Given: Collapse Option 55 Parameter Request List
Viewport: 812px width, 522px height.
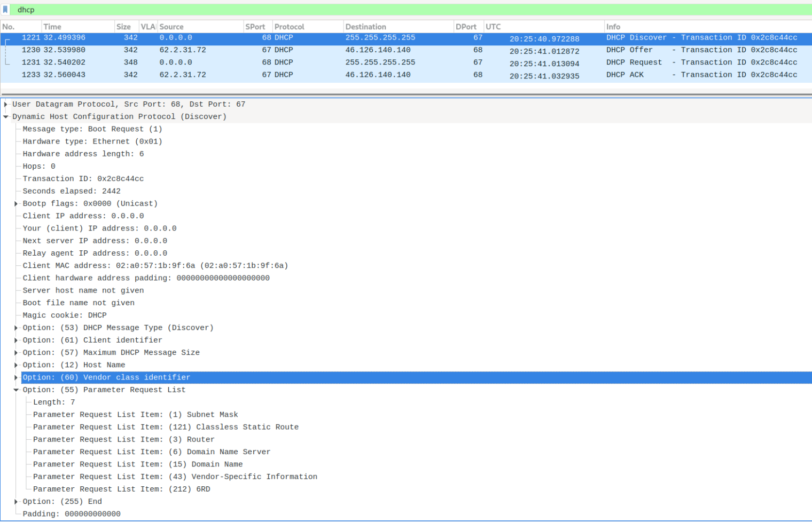Looking at the screenshot, I should click(x=16, y=390).
